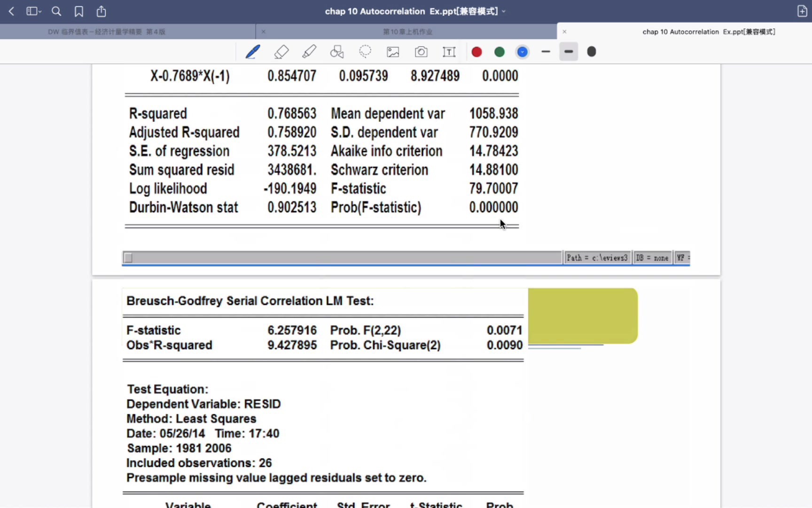
Task: Select the Pen tool
Action: (253, 52)
